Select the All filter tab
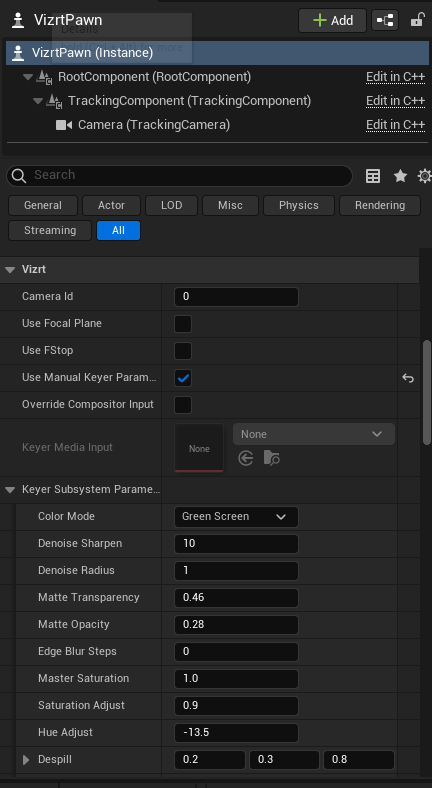 point(119,231)
